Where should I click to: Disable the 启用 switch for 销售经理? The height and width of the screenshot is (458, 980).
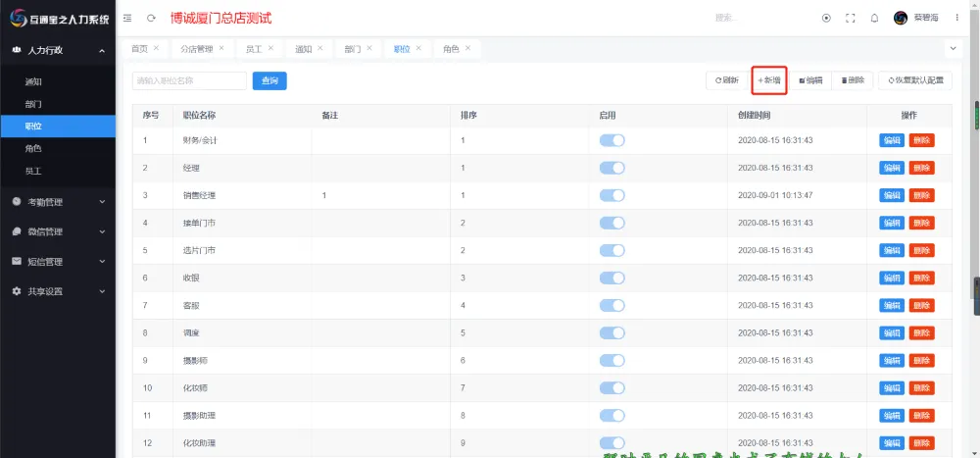point(612,195)
